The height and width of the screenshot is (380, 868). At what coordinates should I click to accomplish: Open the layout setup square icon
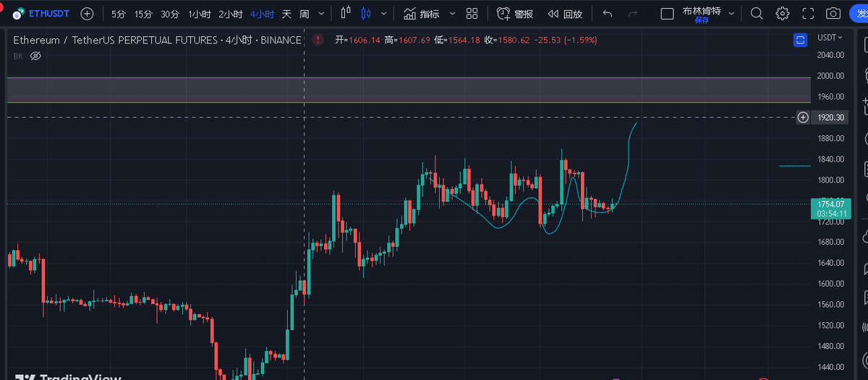668,14
